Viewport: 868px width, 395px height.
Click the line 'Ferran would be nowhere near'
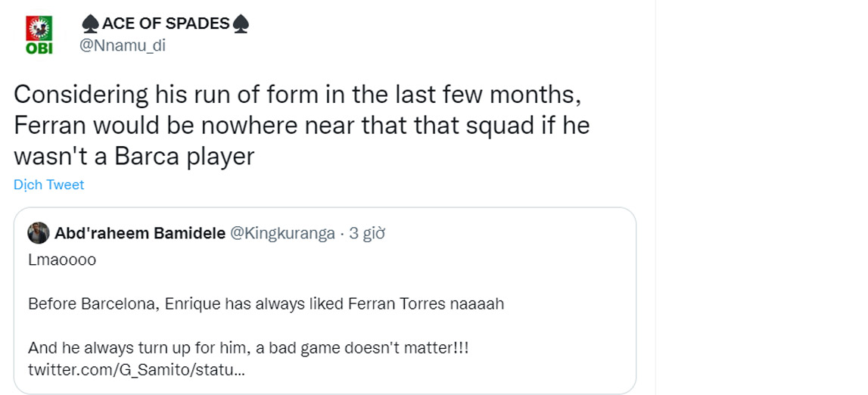coord(301,126)
